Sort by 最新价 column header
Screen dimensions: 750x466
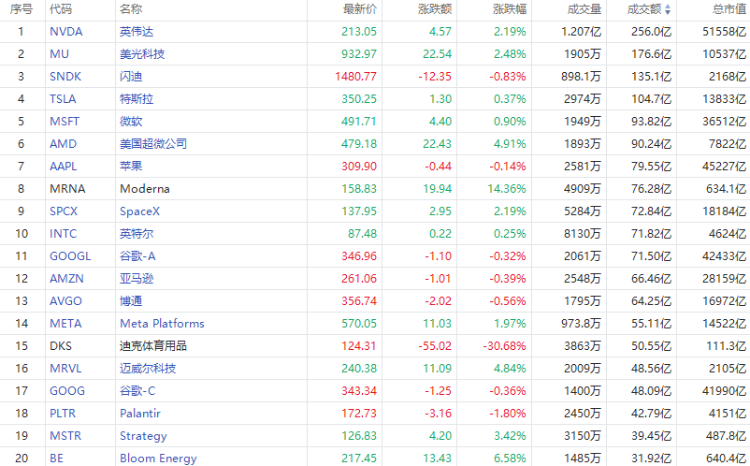click(x=360, y=9)
